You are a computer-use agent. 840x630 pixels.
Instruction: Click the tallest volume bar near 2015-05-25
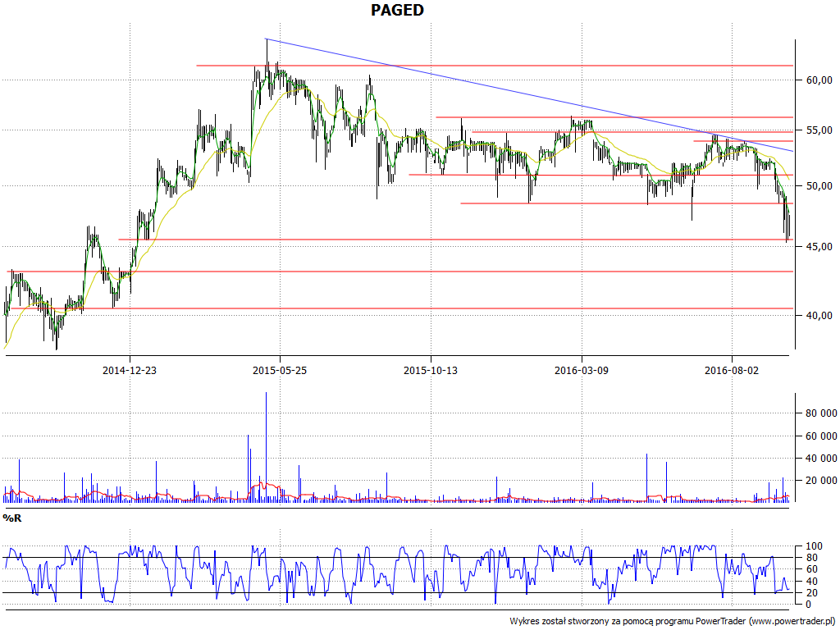pos(267,447)
